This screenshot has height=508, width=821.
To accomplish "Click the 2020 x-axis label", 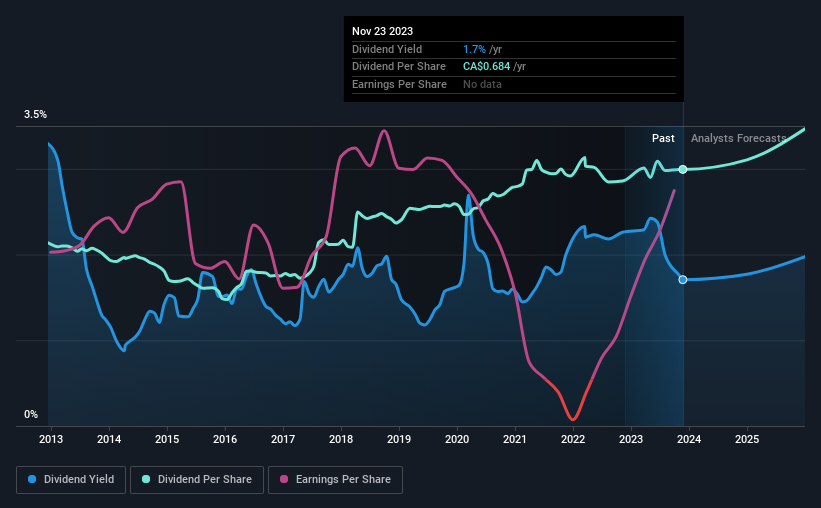I will click(457, 439).
